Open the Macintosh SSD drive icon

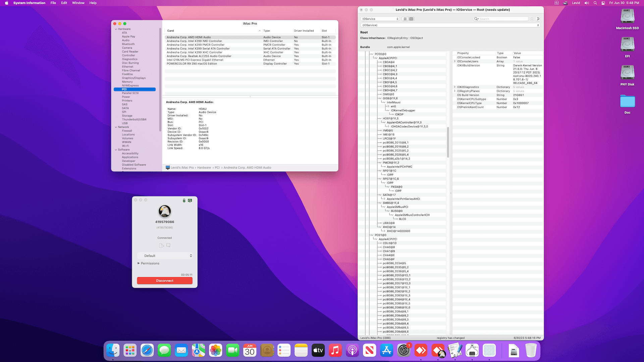click(627, 17)
